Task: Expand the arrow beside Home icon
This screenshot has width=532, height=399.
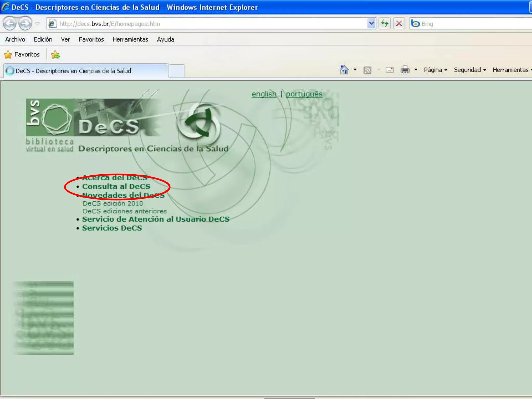Action: coord(355,70)
